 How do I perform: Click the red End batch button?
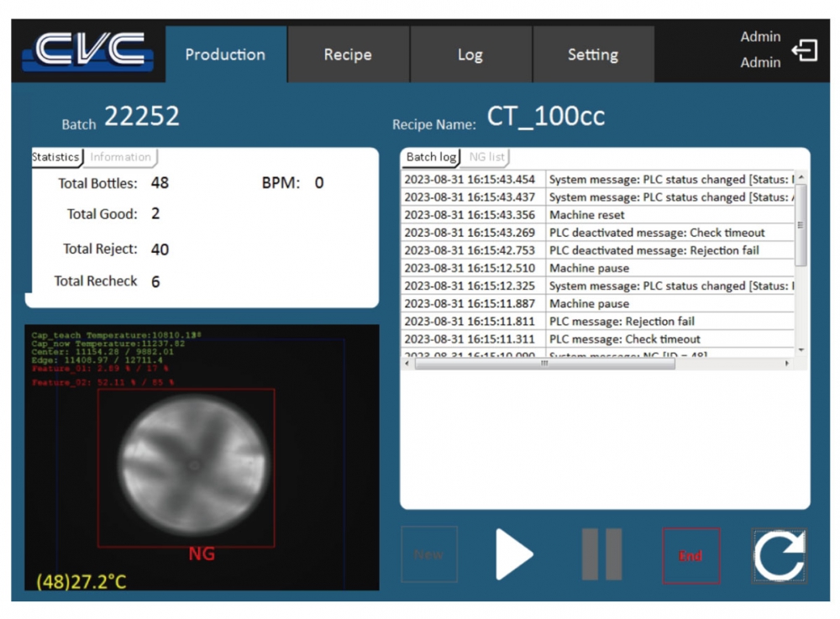pos(690,555)
